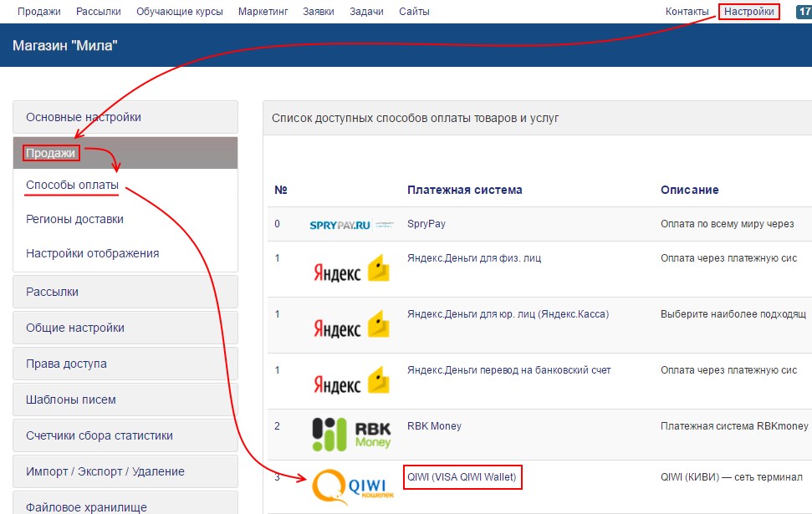Click Yandex logo for физ. лиц row
This screenshot has width=812, height=514.
click(351, 267)
